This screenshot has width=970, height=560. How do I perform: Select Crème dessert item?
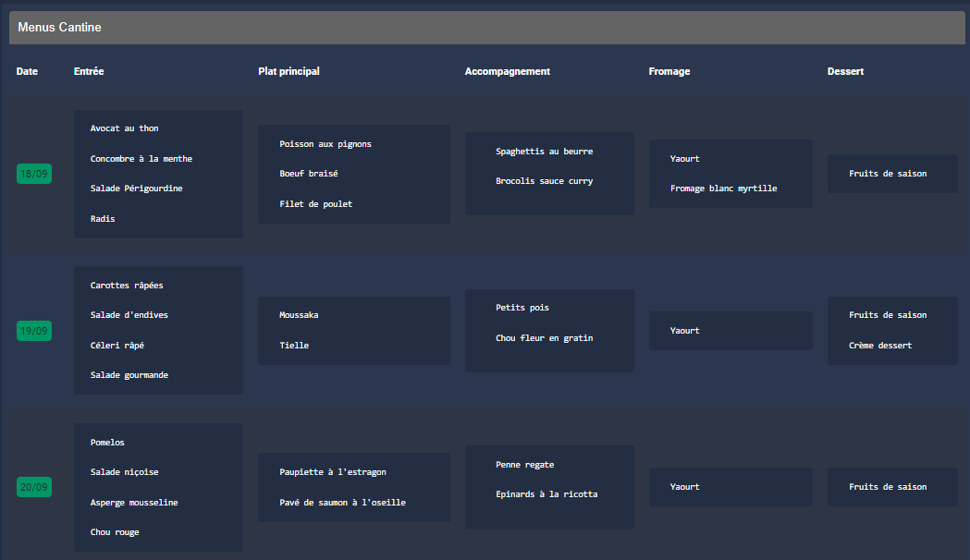880,346
